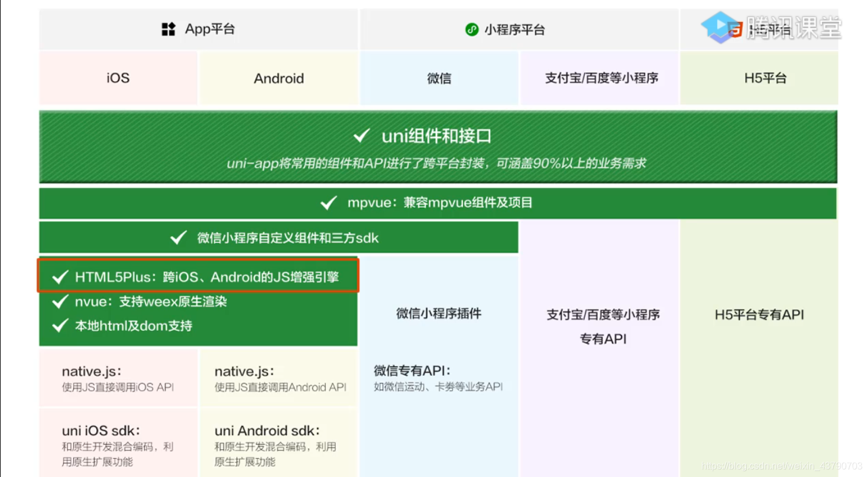
Task: Click the uni-app 跨平台封装 description line
Action: click(x=436, y=163)
